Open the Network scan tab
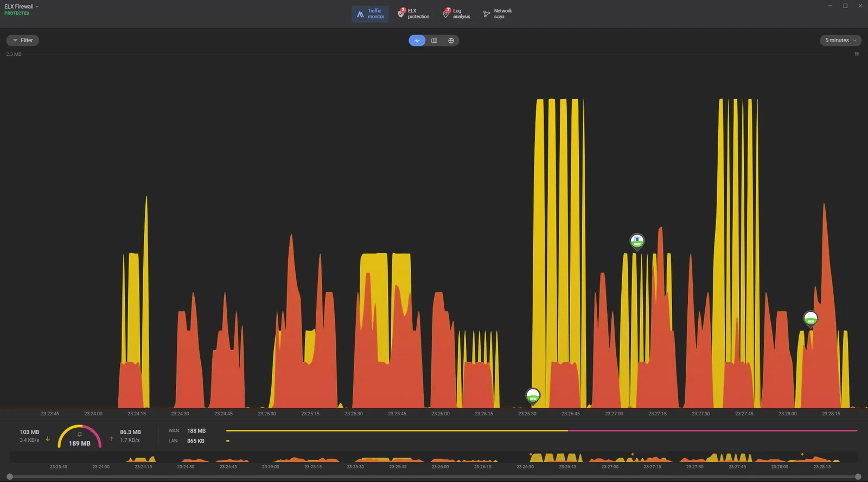 pyautogui.click(x=497, y=14)
